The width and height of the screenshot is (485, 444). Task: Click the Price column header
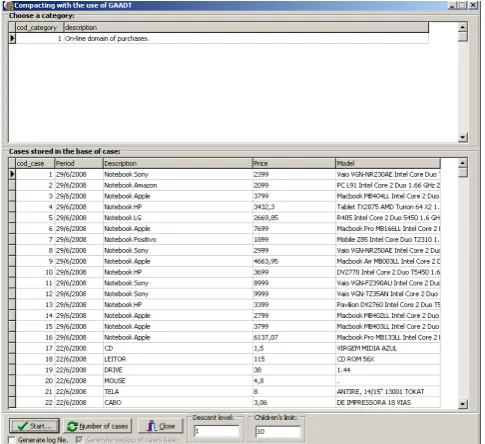(x=294, y=163)
